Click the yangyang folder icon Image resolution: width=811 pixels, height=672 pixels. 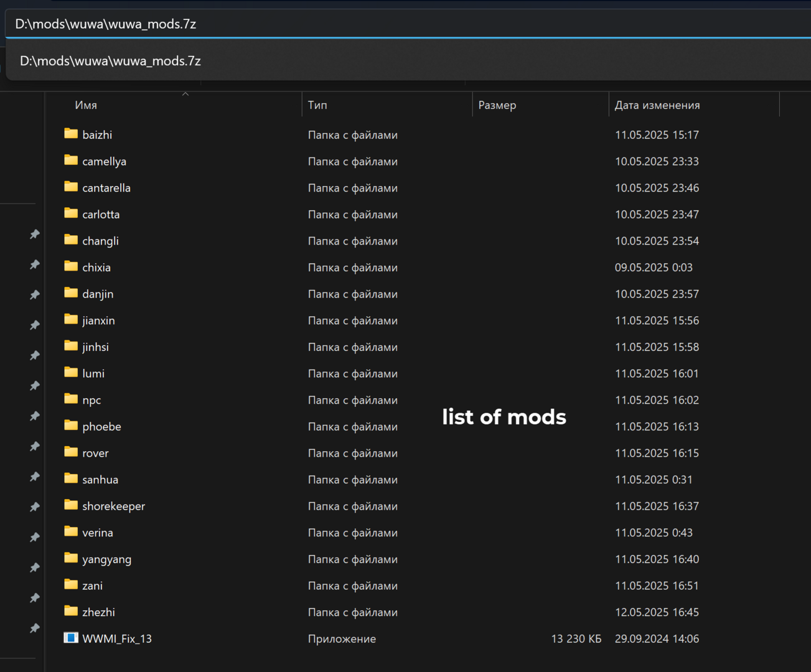pyautogui.click(x=71, y=559)
